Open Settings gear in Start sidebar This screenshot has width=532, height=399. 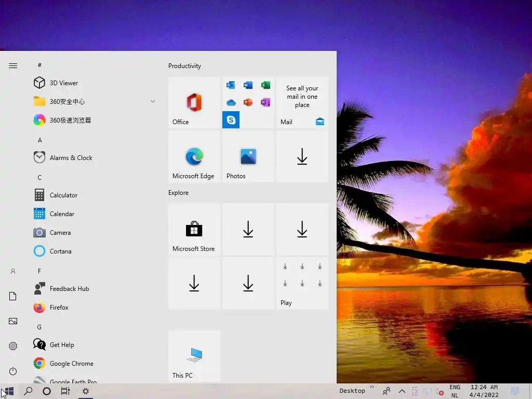coord(13,346)
